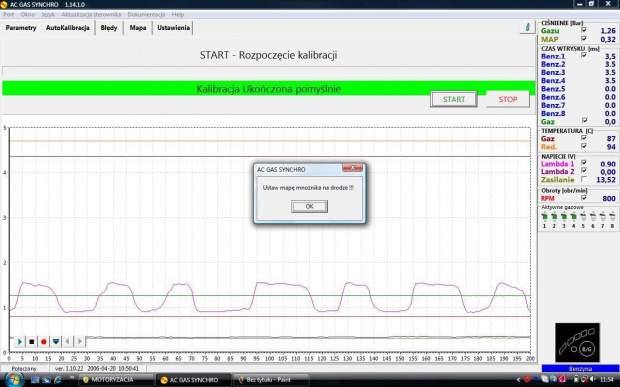The width and height of the screenshot is (620, 387).
Task: Open the Język menu
Action: tap(48, 14)
